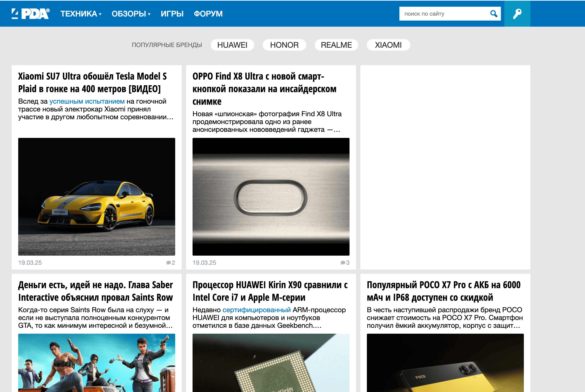Select the HONOR brand button
The width and height of the screenshot is (585, 392).
(x=284, y=45)
